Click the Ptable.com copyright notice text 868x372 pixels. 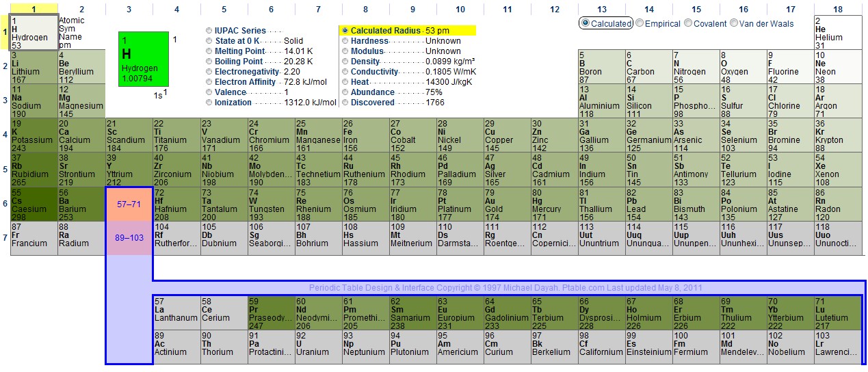point(505,288)
